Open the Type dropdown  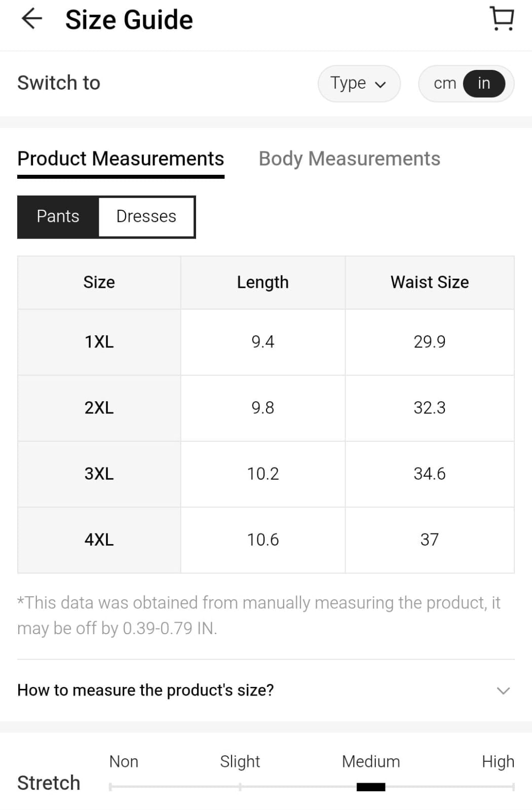359,83
